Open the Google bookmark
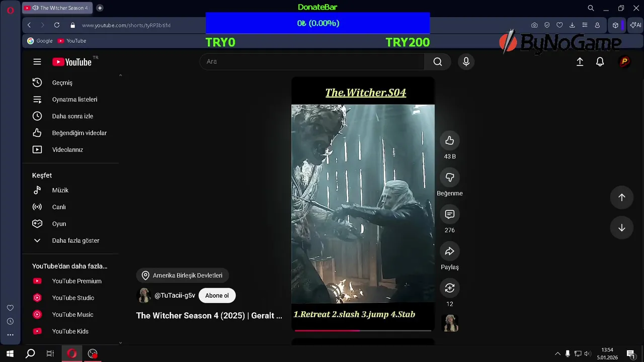Image resolution: width=644 pixels, height=362 pixels. (x=40, y=41)
